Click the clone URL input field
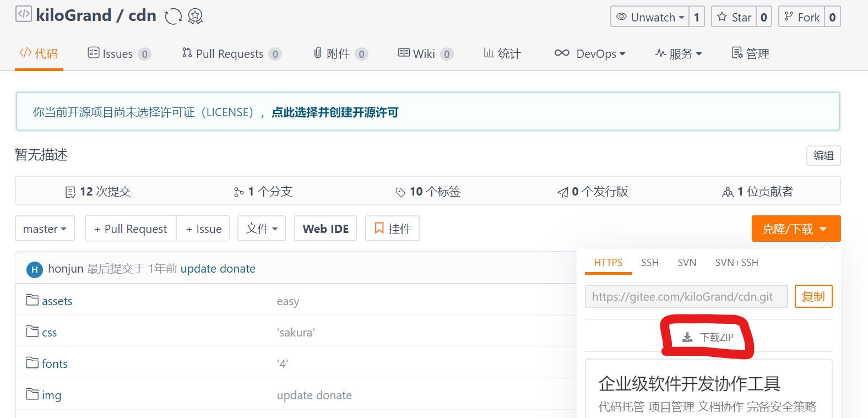The height and width of the screenshot is (418, 868). [686, 296]
